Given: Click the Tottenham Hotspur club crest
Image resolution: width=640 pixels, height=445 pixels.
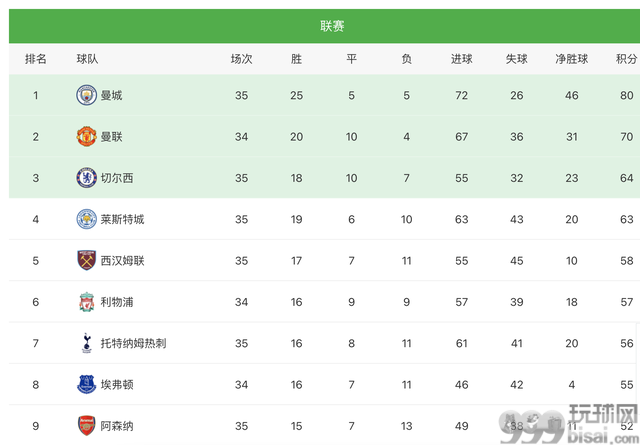Looking at the screenshot, I should 87,343.
